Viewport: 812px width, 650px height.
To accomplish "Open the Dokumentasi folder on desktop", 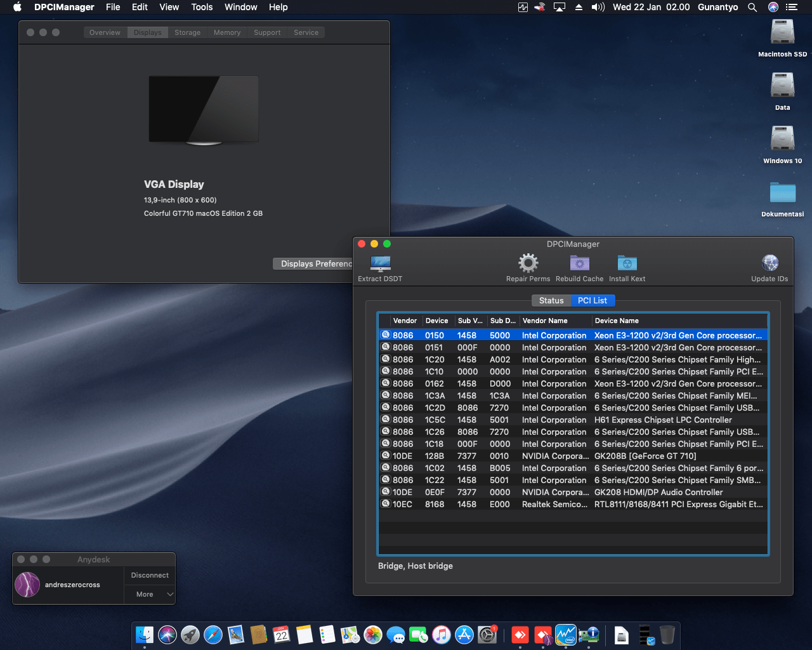I will (782, 193).
